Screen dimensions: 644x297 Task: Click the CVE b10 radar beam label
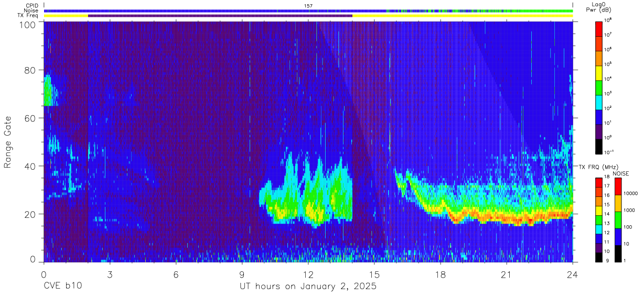(x=62, y=287)
